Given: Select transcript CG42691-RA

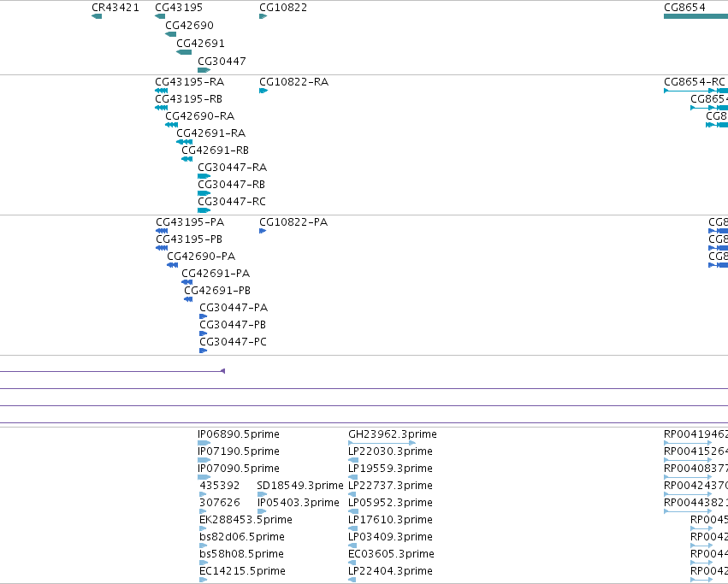Looking at the screenshot, I should pyautogui.click(x=184, y=142).
